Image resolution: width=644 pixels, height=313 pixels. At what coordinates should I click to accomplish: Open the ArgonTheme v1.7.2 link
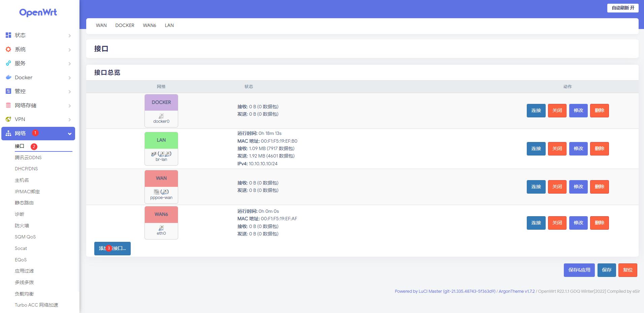coord(517,291)
